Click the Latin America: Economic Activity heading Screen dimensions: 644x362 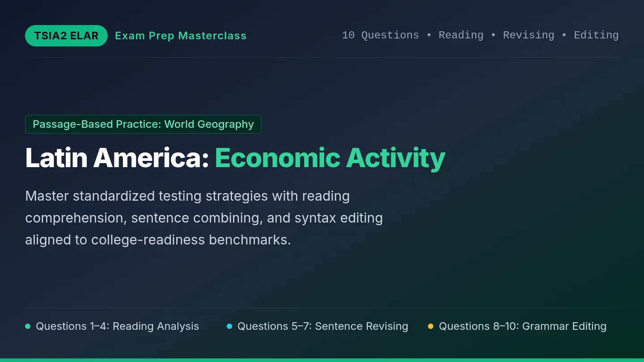[x=235, y=158]
